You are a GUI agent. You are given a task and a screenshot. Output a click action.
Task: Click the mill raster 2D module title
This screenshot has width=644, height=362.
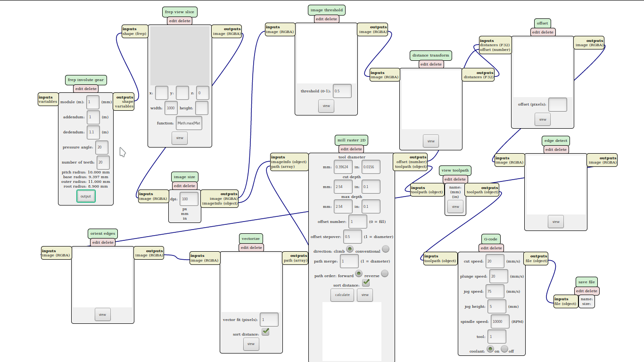click(351, 140)
